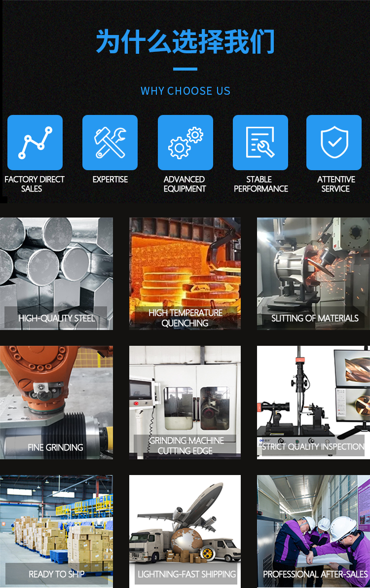Image resolution: width=370 pixels, height=588 pixels.
Task: View the High Temperature Quenching photo
Action: click(185, 274)
